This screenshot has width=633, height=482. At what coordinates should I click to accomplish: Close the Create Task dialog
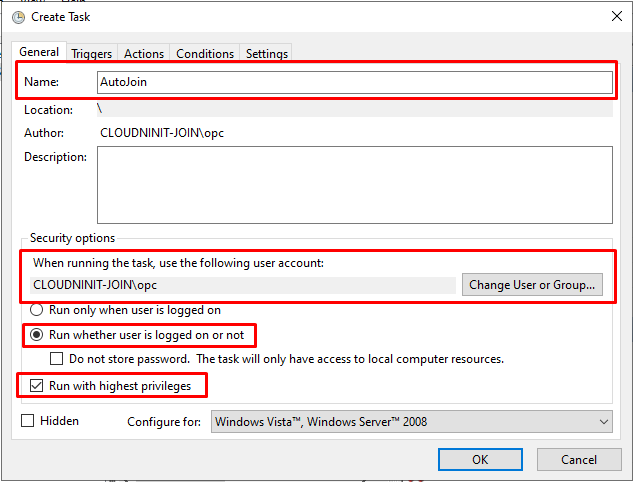(616, 17)
